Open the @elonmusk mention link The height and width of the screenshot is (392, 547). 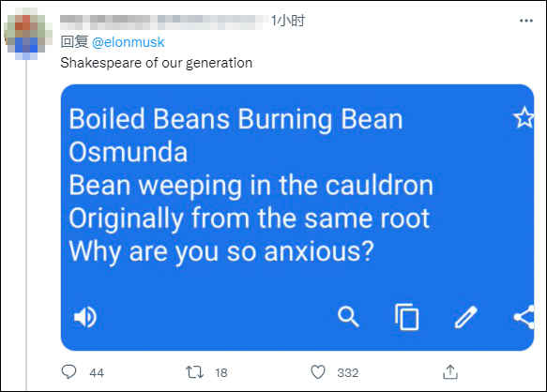(128, 42)
